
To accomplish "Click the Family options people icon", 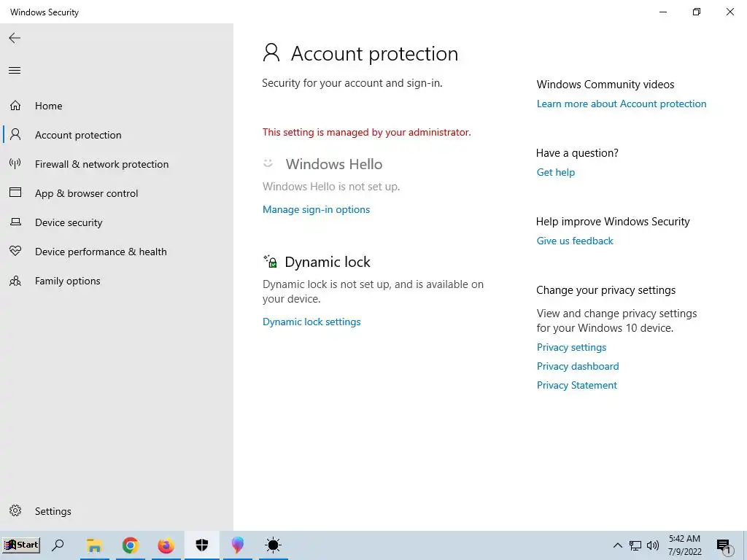I will [x=15, y=281].
